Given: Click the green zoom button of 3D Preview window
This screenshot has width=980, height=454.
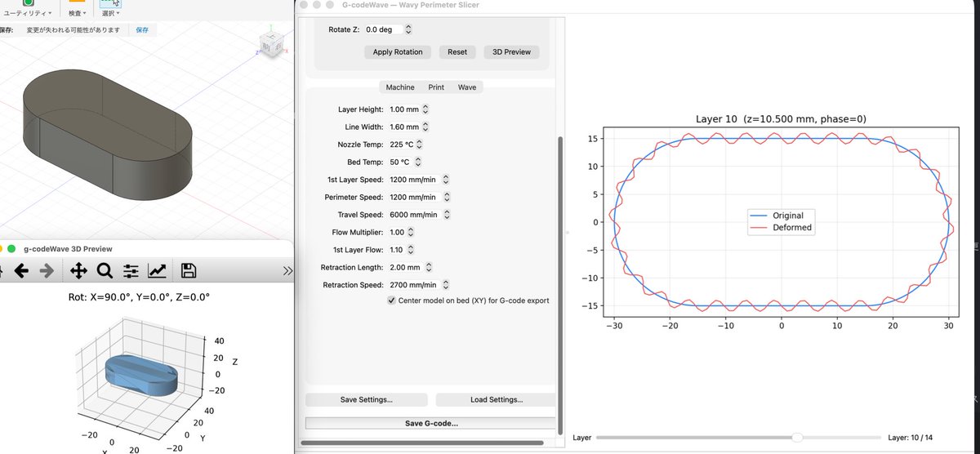Looking at the screenshot, I should point(12,248).
